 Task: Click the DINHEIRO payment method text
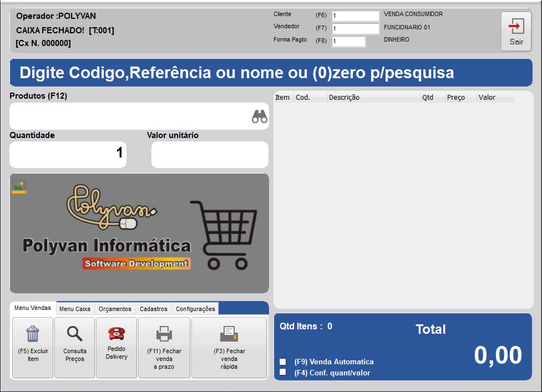click(397, 40)
